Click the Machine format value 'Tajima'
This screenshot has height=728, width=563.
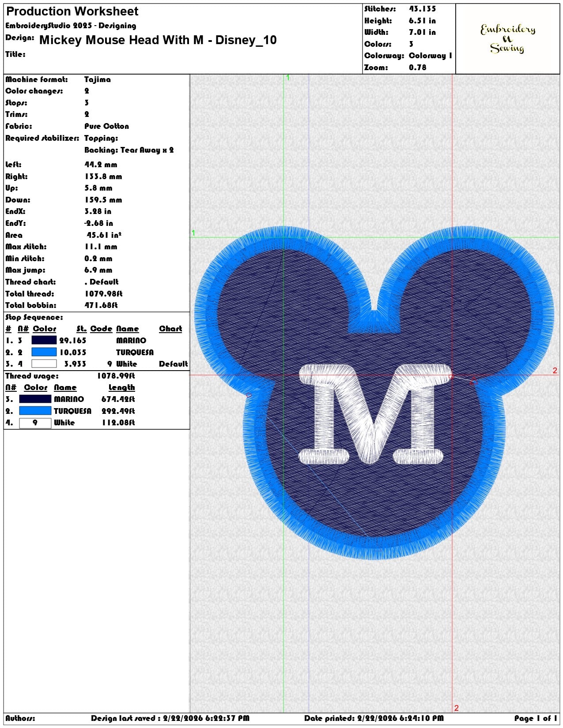(x=98, y=79)
